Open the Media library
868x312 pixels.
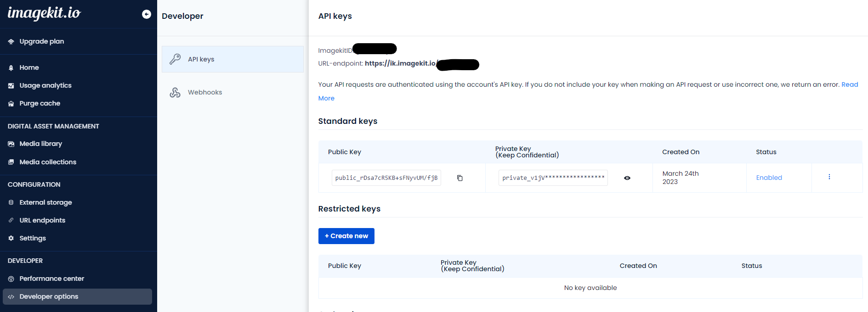[41, 144]
